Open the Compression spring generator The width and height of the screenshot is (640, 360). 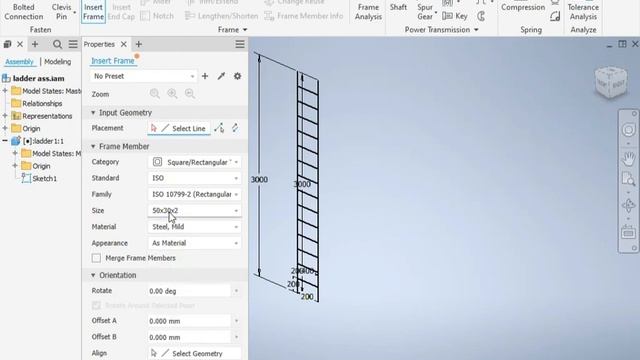tap(523, 7)
